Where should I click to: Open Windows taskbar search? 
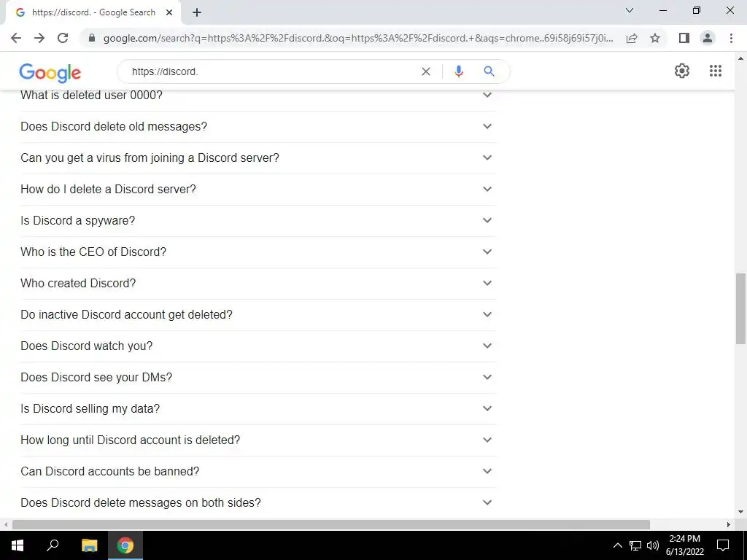coord(53,545)
